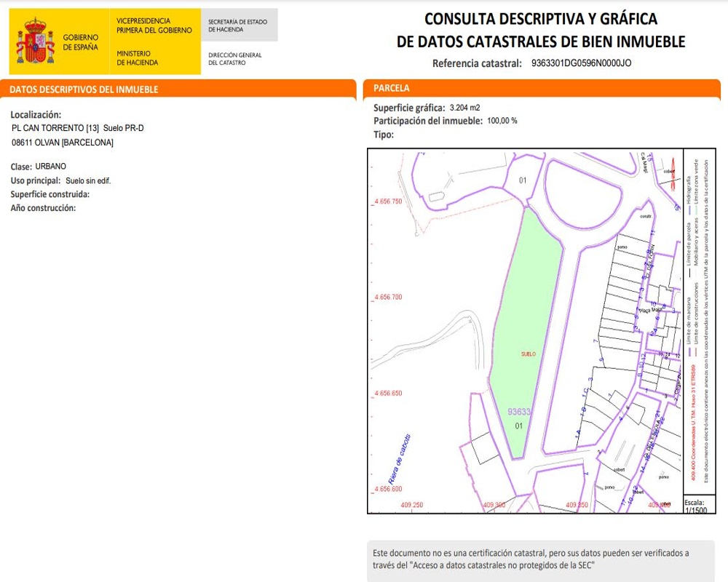Select the Suelo sin edif. value
This screenshot has width=728, height=582.
click(x=88, y=181)
